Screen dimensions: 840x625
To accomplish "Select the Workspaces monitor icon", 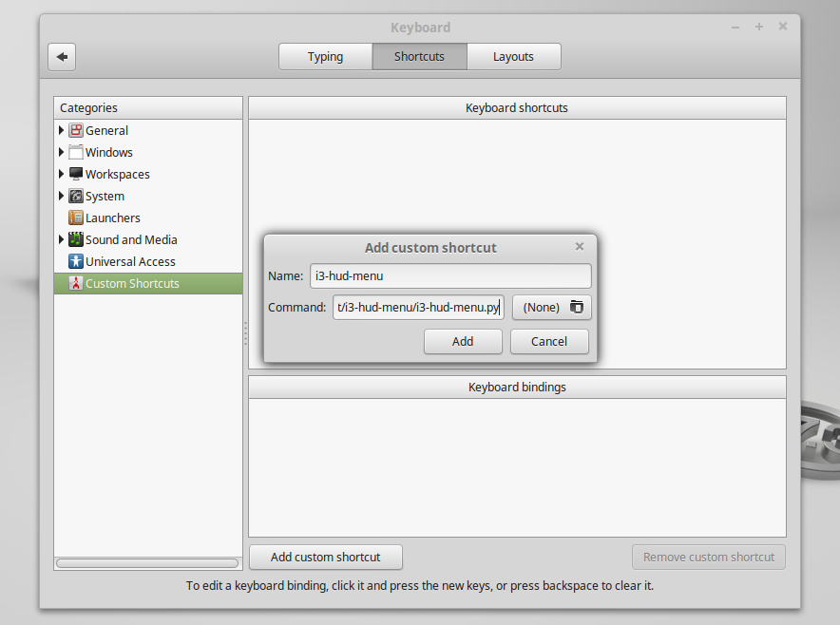I will [x=75, y=174].
